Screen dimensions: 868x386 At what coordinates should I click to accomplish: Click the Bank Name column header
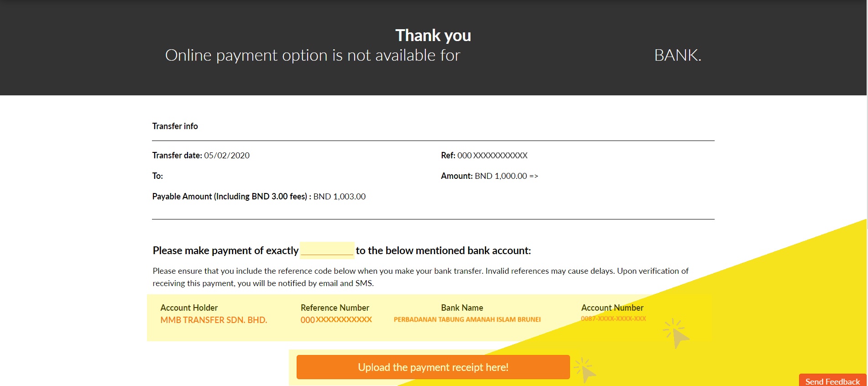(x=461, y=308)
